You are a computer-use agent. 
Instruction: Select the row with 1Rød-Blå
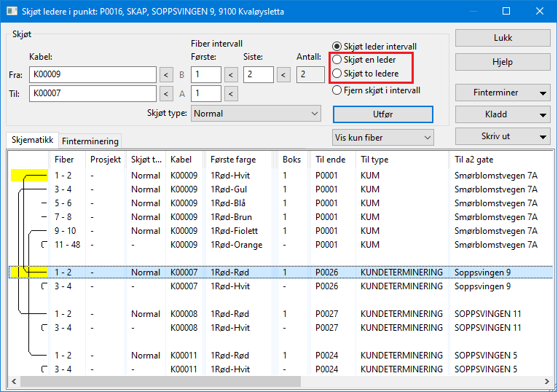tap(281, 203)
